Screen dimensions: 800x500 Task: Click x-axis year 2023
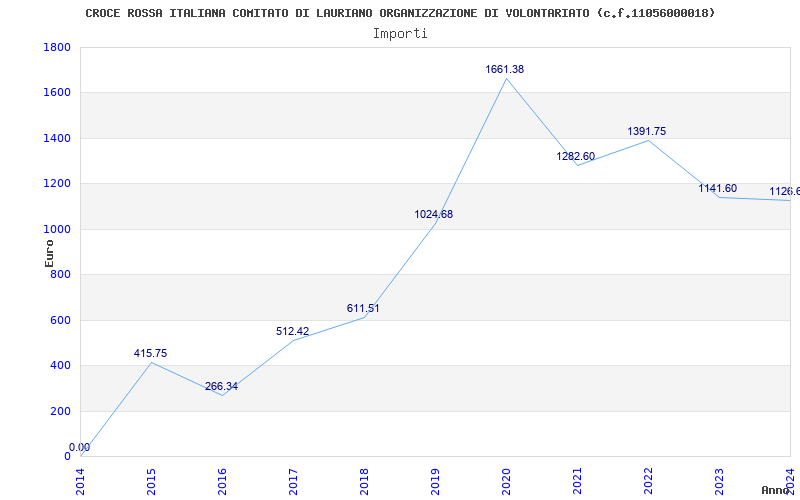point(719,481)
